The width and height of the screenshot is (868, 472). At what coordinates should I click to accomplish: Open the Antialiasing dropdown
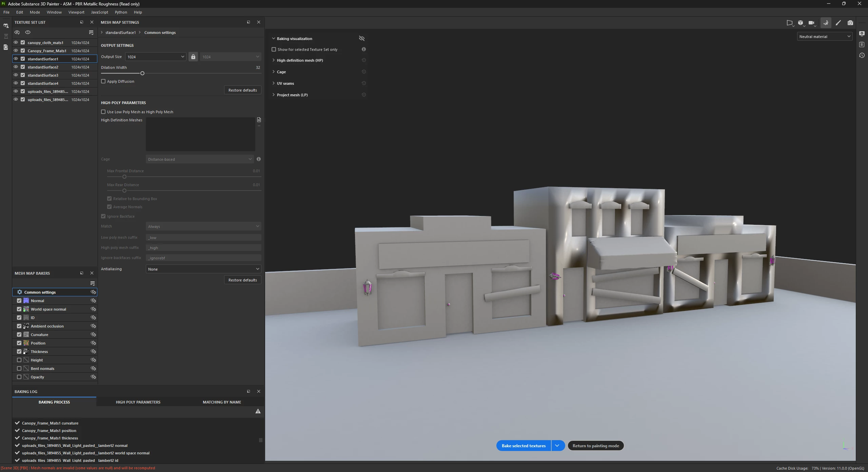click(203, 269)
